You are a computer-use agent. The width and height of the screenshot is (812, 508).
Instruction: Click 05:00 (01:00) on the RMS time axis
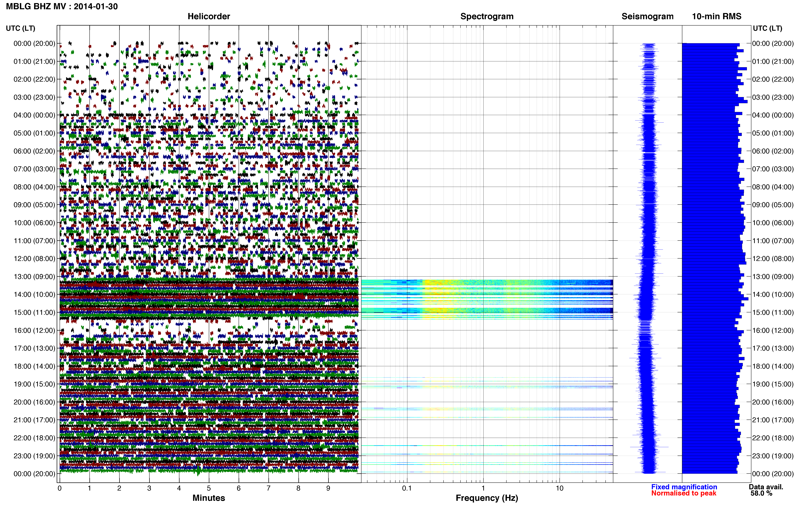tap(773, 133)
